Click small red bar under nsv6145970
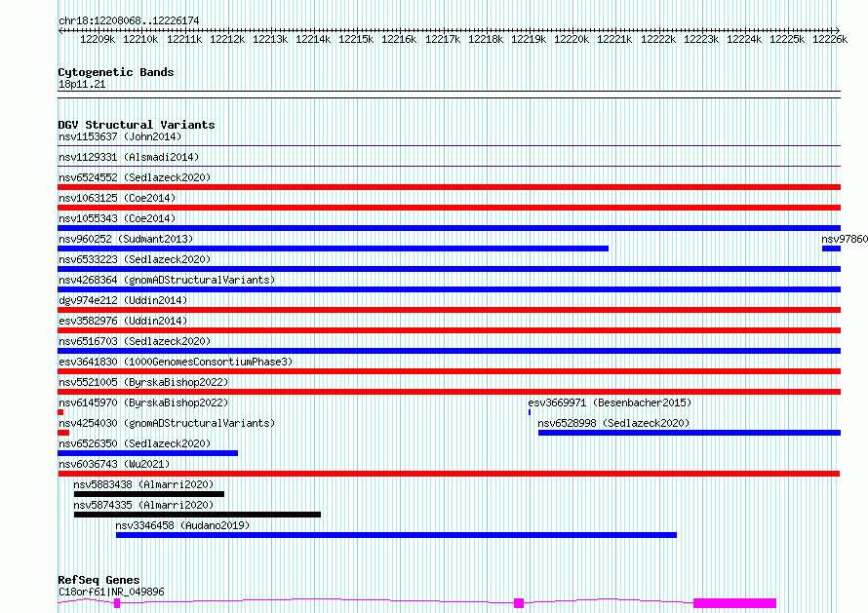868x613 pixels. pos(60,412)
